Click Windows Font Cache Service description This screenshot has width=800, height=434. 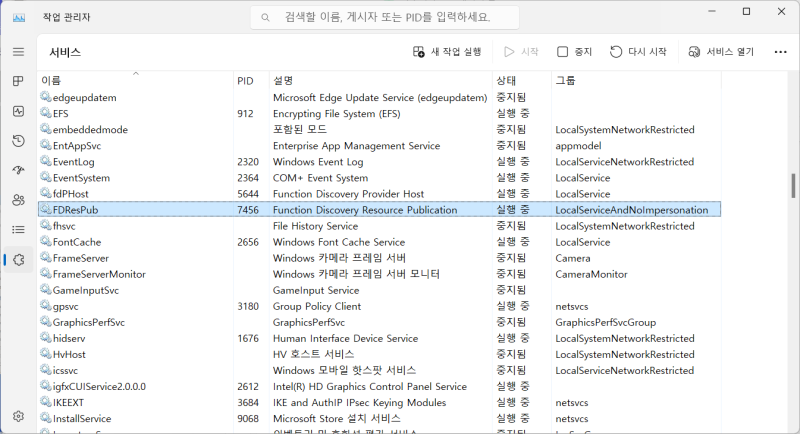(339, 242)
